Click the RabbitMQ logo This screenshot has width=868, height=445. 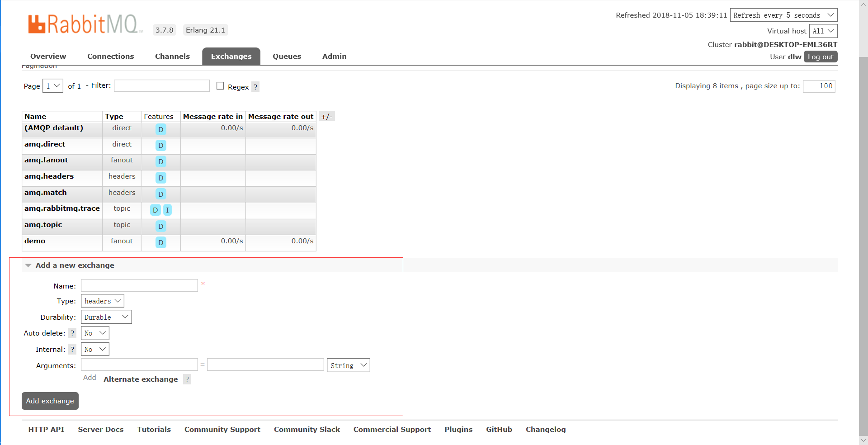tap(85, 24)
